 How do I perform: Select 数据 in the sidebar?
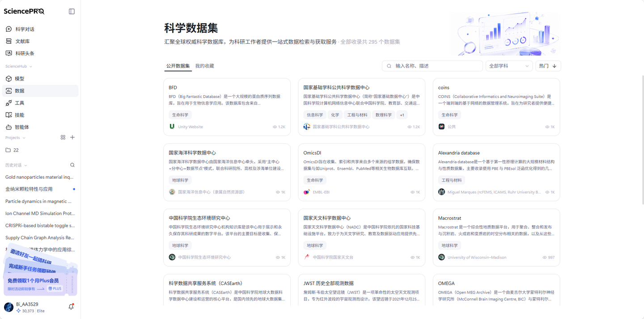[x=40, y=91]
